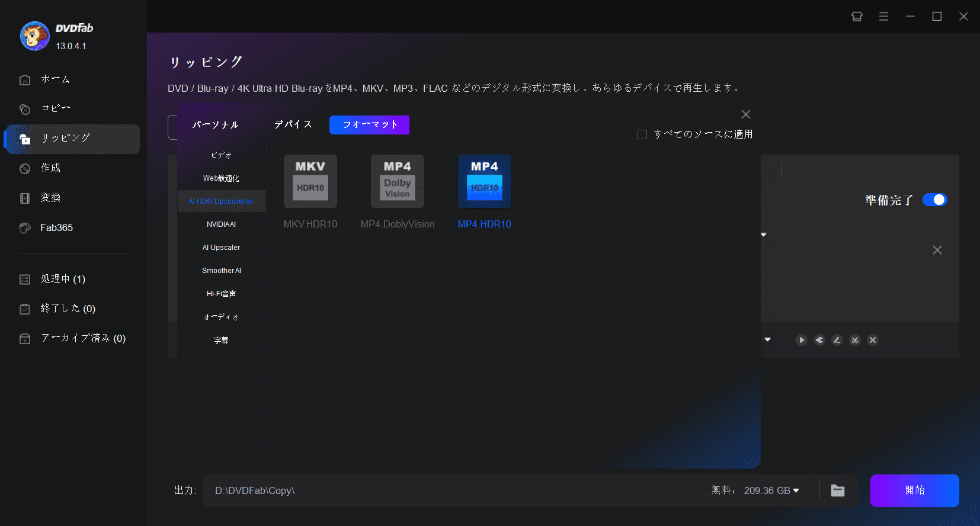Viewport: 980px width, 526px height.
Task: Open the hamburger main menu
Action: (883, 17)
